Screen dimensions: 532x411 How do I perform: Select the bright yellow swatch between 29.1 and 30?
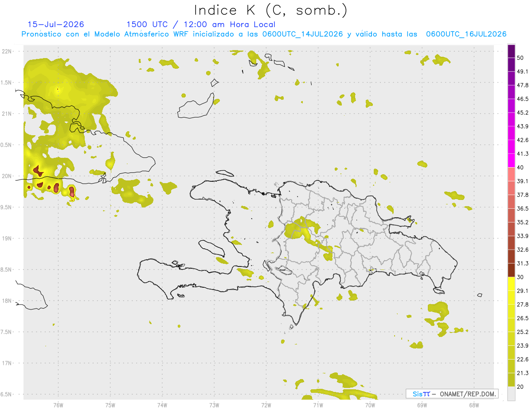coord(512,284)
